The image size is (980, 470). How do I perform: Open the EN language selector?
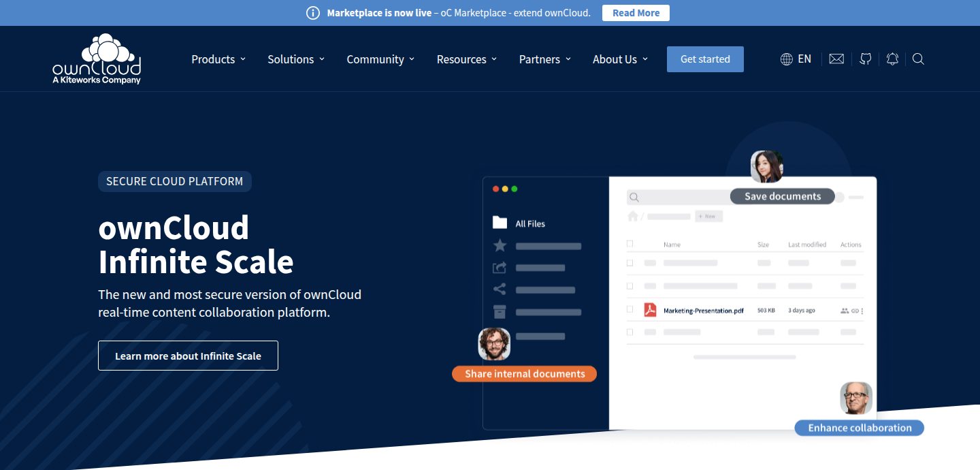point(804,59)
